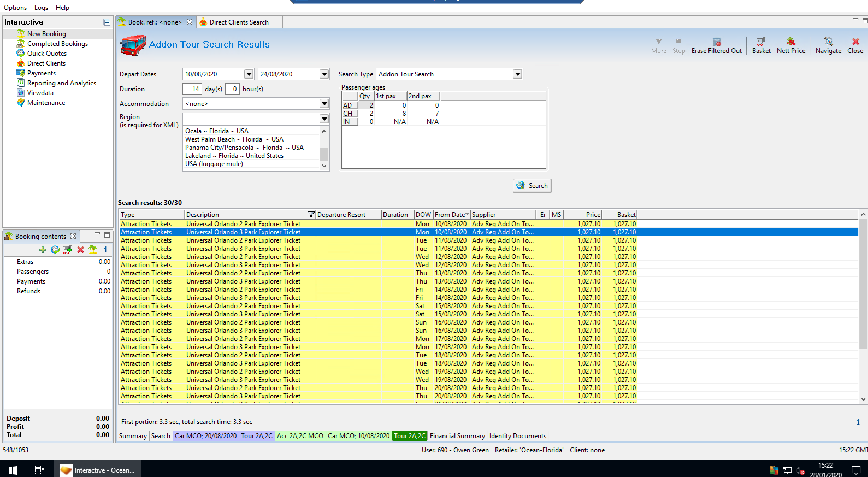Screen dimensions: 868x477
Task: Switch to the Summary bottom tab
Action: pos(133,436)
